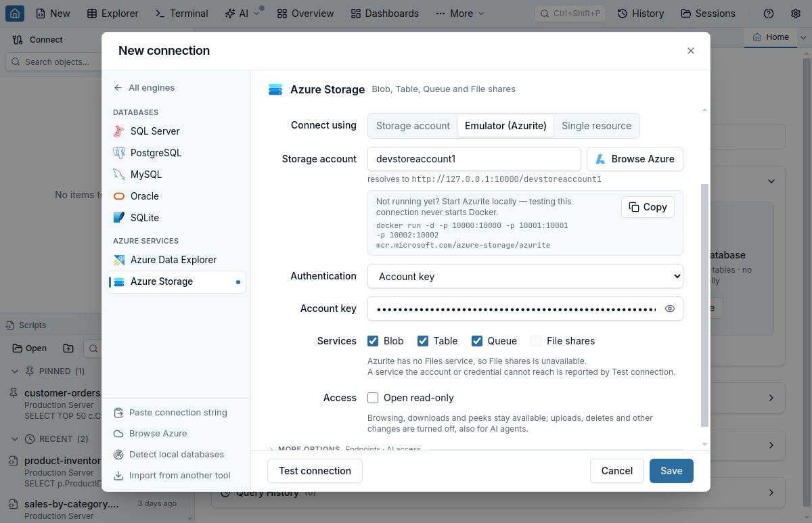Choose the Single resource connect option
The width and height of the screenshot is (812, 523).
[x=596, y=126]
